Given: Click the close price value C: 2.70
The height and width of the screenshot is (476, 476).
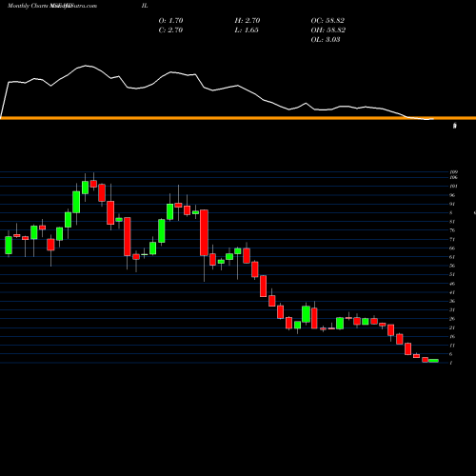Looking at the screenshot, I should (x=170, y=30).
